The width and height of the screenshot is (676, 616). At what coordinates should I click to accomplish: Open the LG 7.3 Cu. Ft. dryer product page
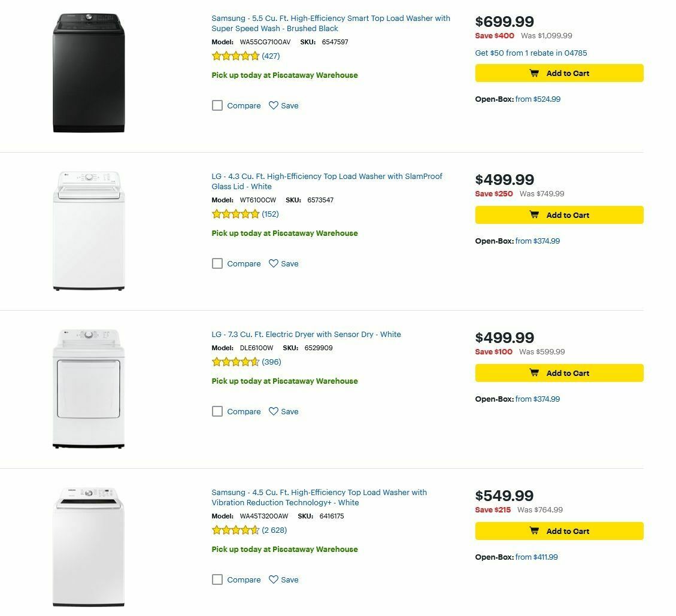pyautogui.click(x=307, y=334)
